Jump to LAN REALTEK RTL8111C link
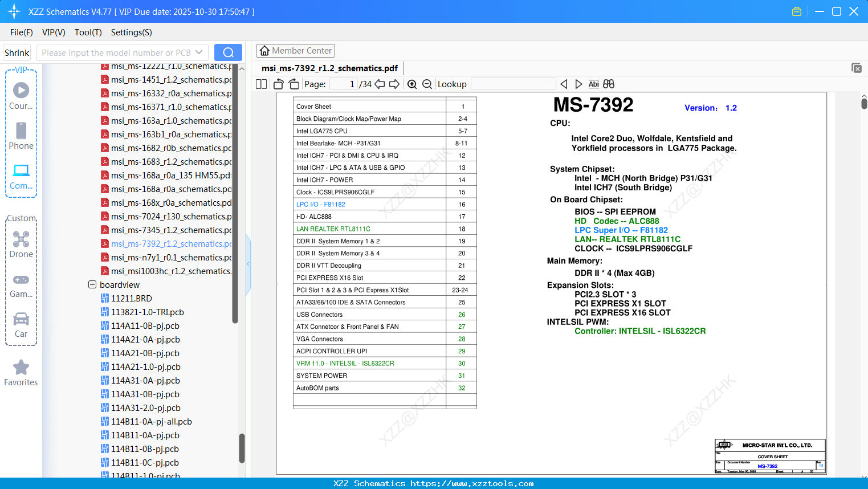Viewport: 868px width, 489px height. click(x=333, y=229)
